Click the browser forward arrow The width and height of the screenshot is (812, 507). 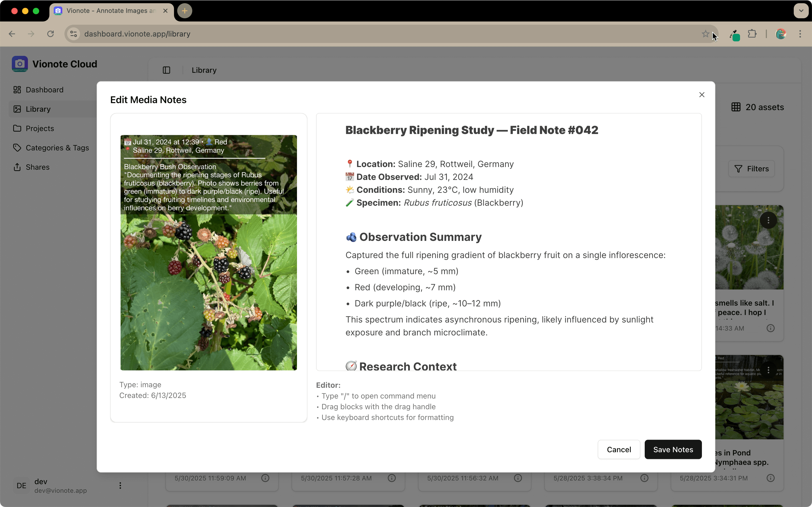pyautogui.click(x=31, y=34)
